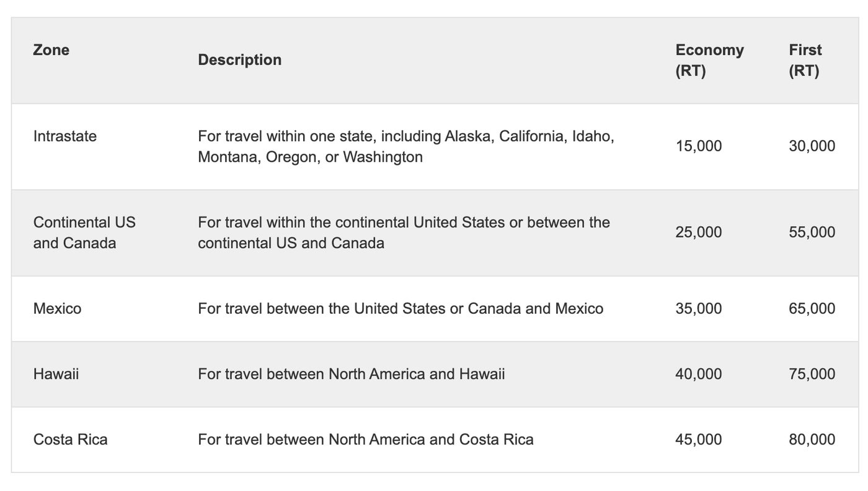The width and height of the screenshot is (868, 491).
Task: Select the 15,000 Economy value
Action: 698,146
